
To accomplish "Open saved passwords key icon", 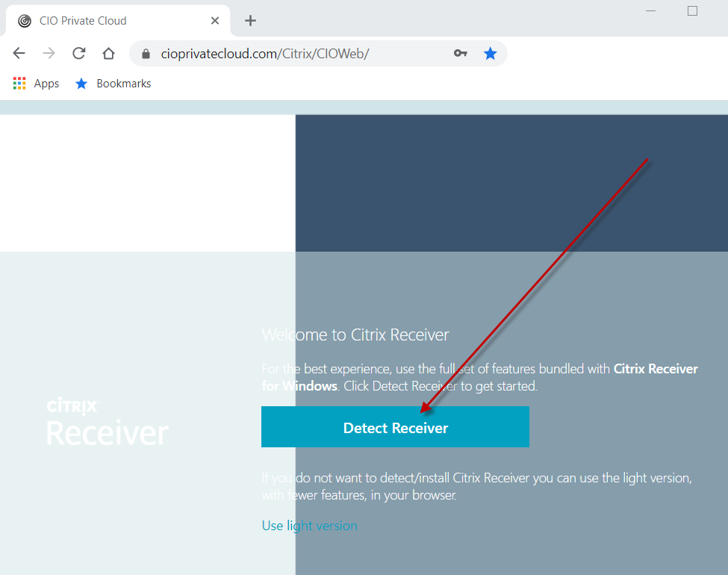I will pos(460,54).
